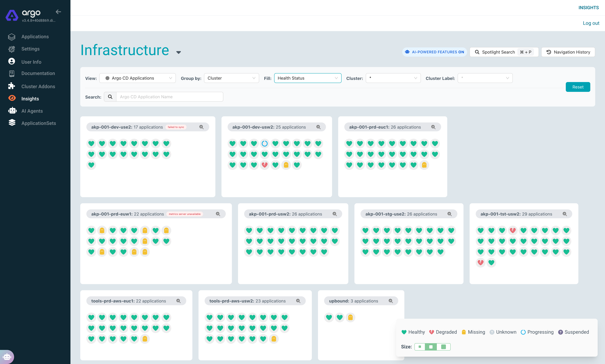Screen dimensions: 605x364
Task: Open Documentation from the sidebar
Action: 38,73
